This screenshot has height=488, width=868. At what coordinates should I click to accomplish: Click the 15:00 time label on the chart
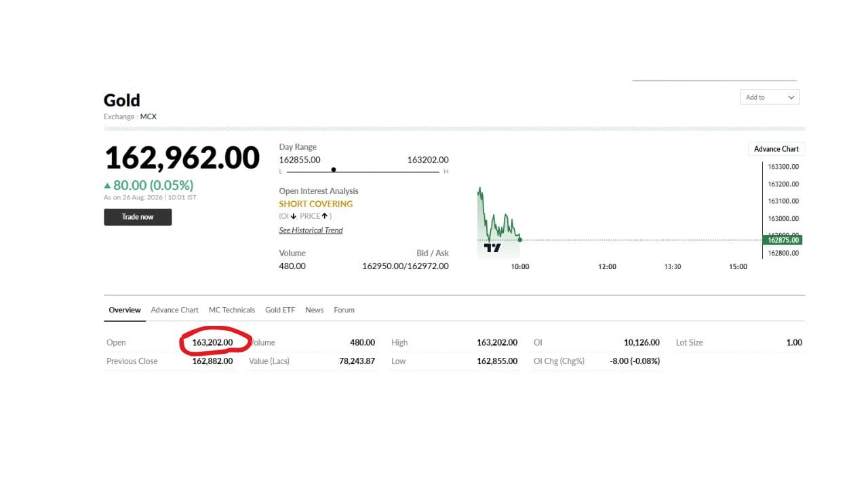[x=738, y=267]
